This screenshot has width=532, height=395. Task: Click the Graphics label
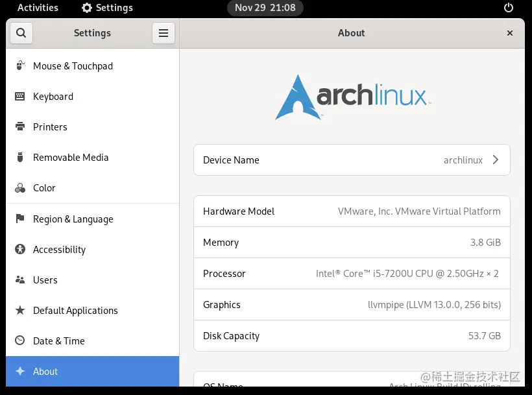coord(221,305)
